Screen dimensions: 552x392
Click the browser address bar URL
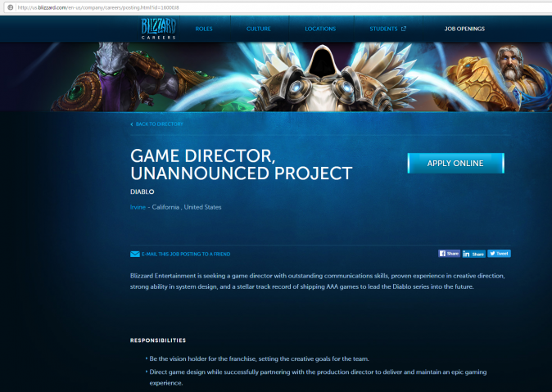tap(98, 7)
